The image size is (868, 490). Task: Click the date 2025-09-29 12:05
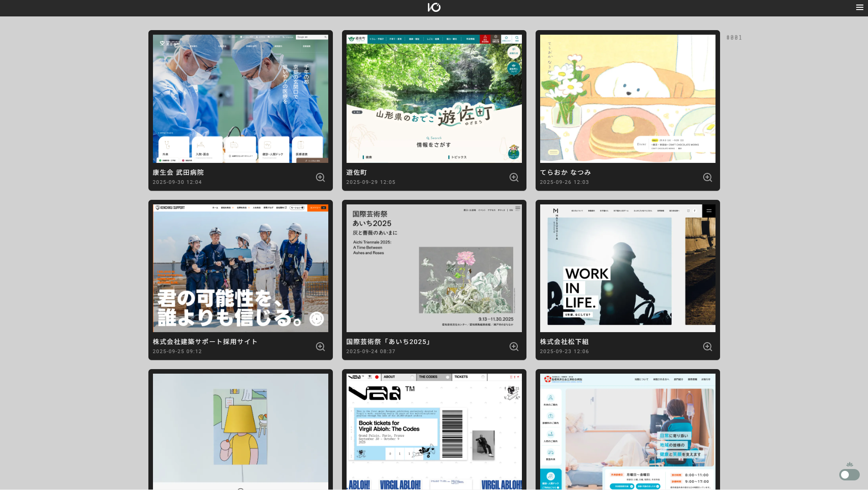[x=371, y=182]
